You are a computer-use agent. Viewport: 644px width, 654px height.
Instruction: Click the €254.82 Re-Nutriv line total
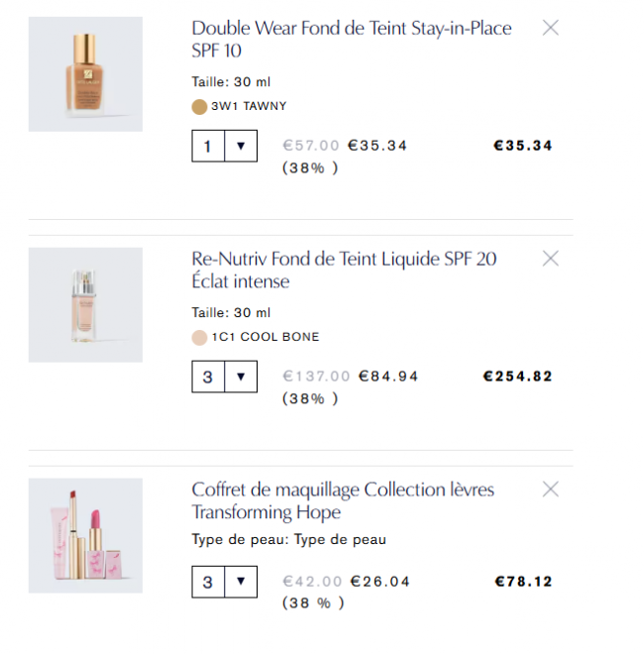pos(517,377)
